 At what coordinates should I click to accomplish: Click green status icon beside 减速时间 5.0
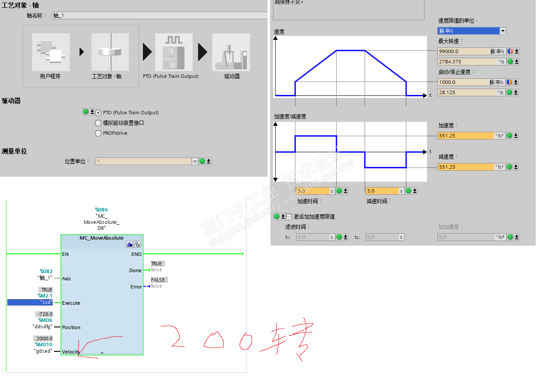[x=408, y=191]
